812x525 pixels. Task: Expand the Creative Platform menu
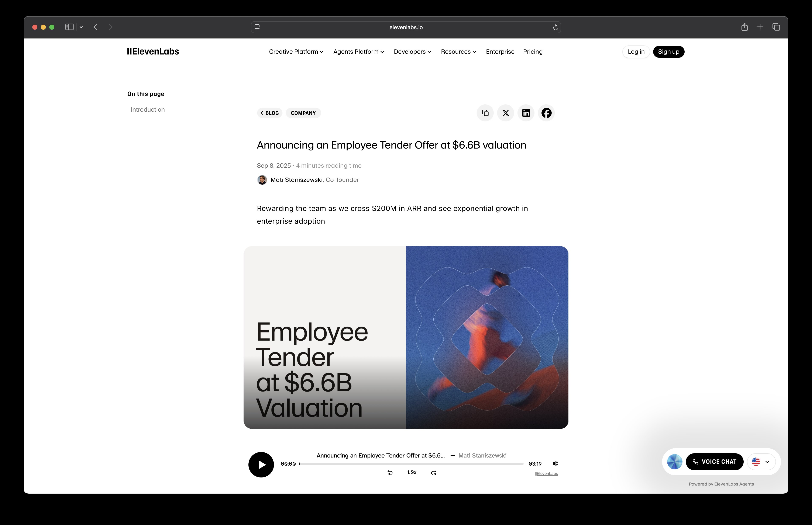tap(296, 52)
